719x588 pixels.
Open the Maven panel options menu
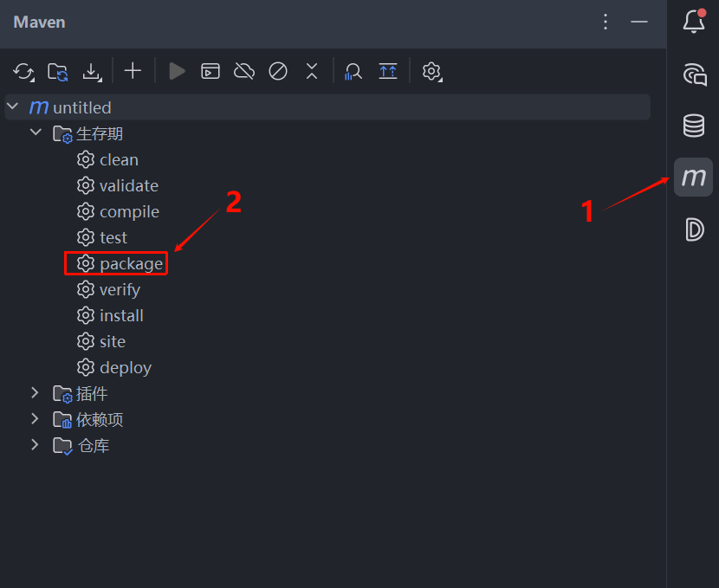pos(606,22)
